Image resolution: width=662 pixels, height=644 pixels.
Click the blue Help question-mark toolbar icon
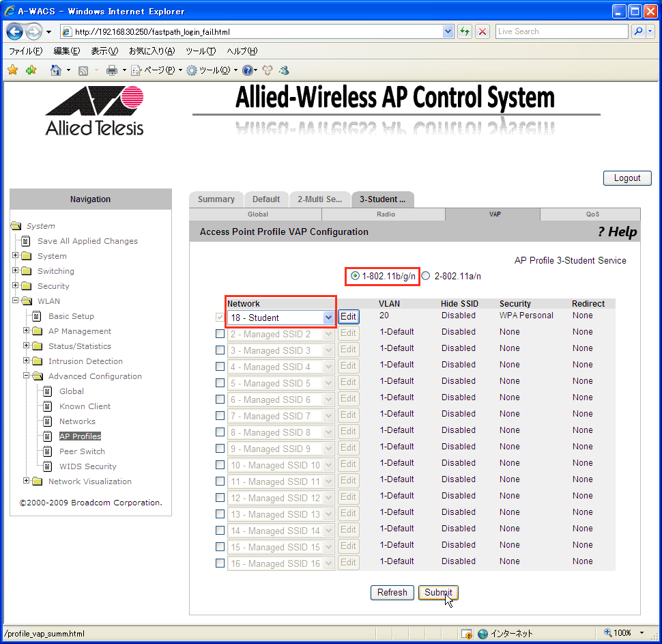tap(248, 70)
